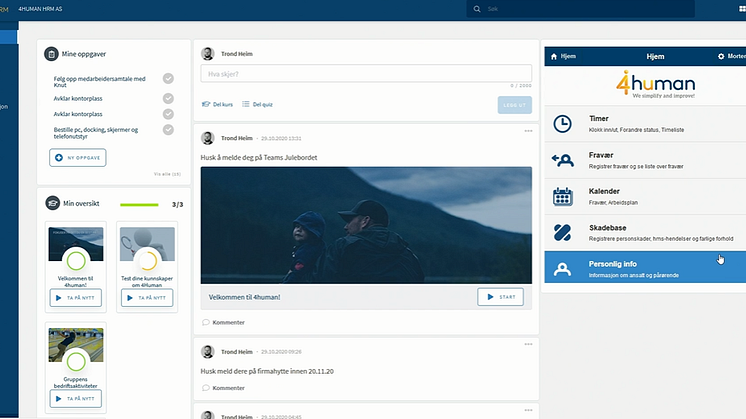Image resolution: width=746 pixels, height=419 pixels.
Task: Click the Søk search field
Action: coord(580,9)
